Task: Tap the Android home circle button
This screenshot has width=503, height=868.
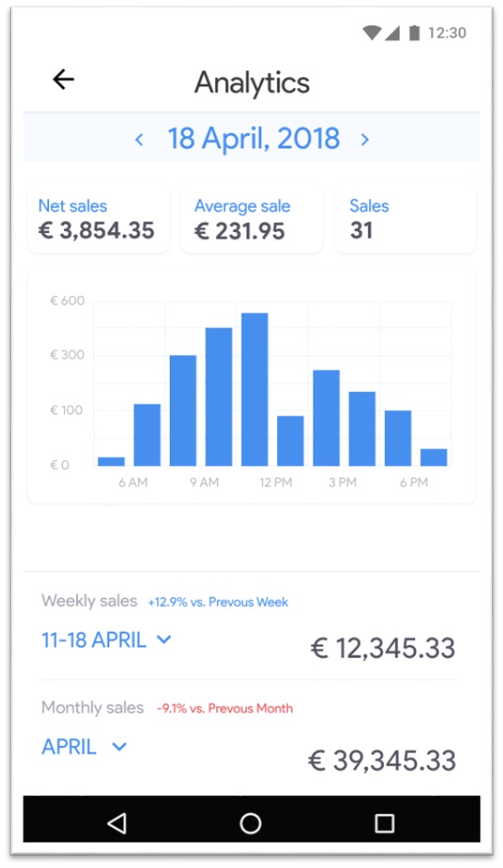Action: point(251,824)
